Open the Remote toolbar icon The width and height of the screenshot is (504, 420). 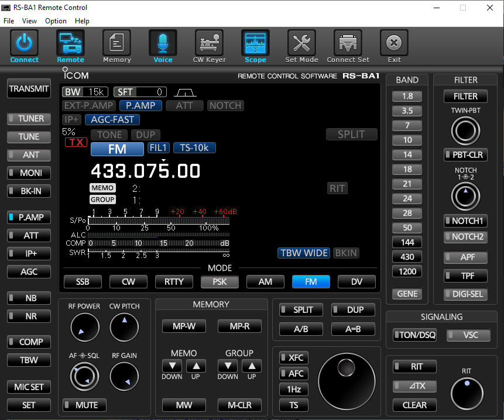(x=70, y=43)
